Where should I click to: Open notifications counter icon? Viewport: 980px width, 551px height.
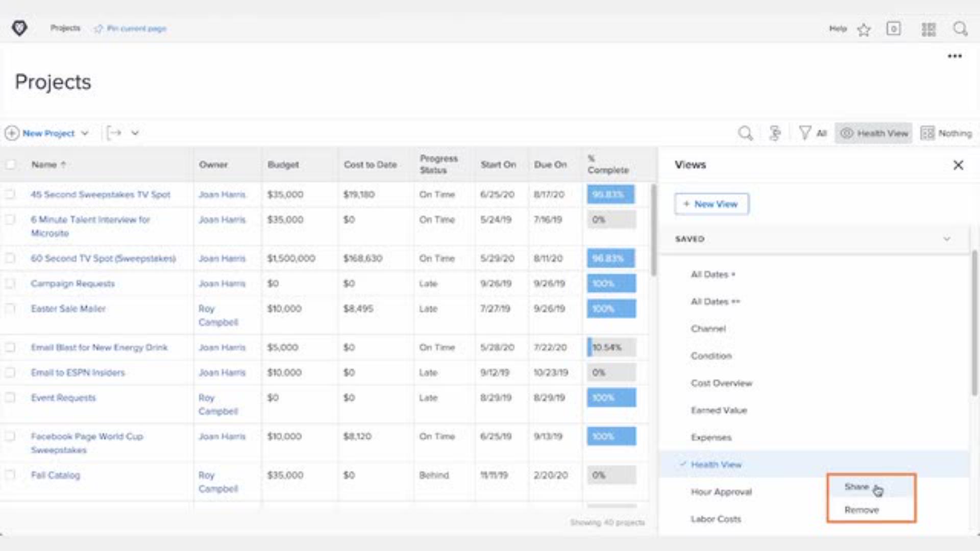(893, 29)
